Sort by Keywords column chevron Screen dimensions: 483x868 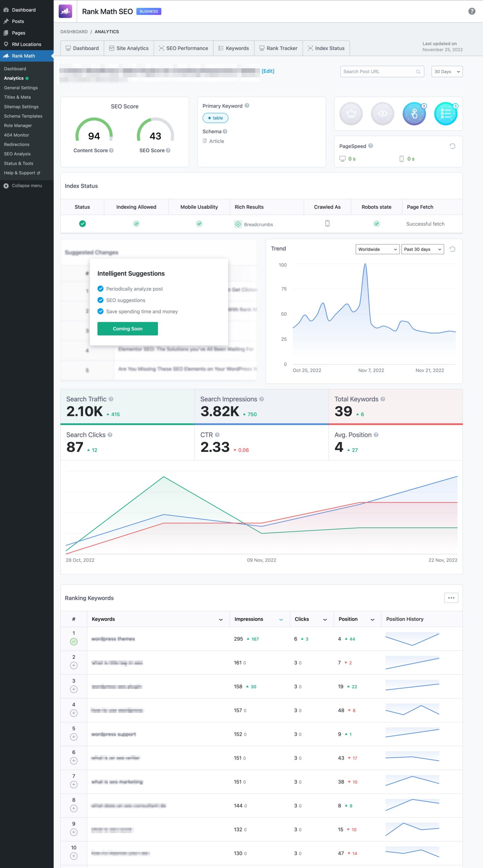click(x=221, y=619)
